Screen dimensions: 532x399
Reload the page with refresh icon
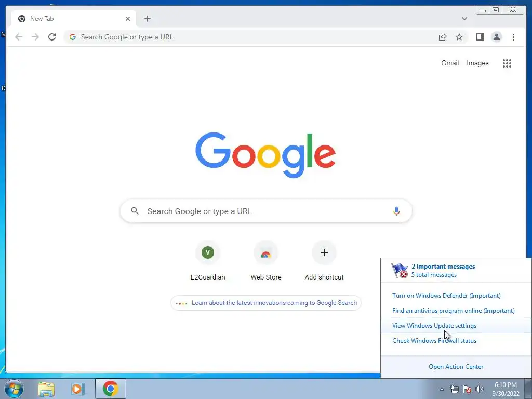click(52, 37)
